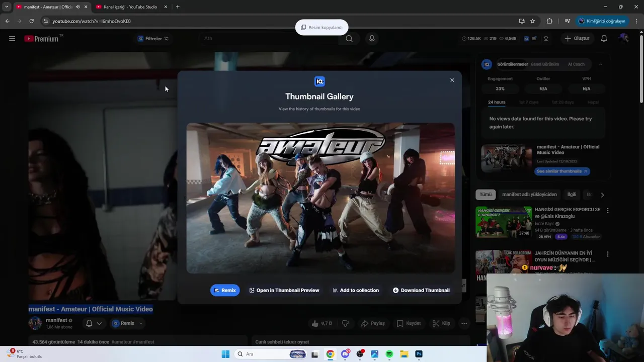The height and width of the screenshot is (362, 644).
Task: Open in Thumbnail Preview
Action: pos(284,290)
